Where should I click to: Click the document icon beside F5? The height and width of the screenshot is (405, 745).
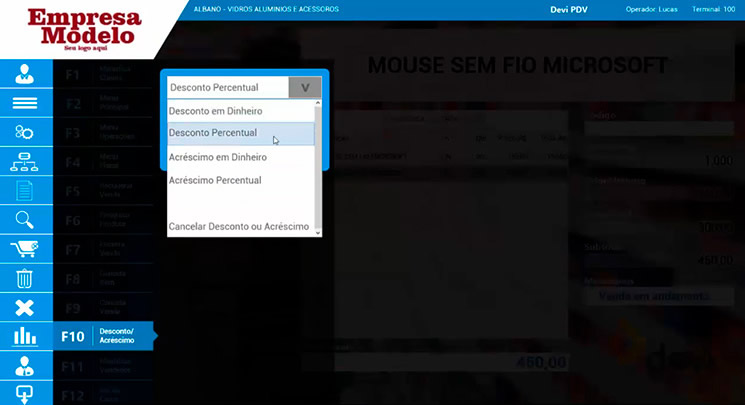[24, 191]
